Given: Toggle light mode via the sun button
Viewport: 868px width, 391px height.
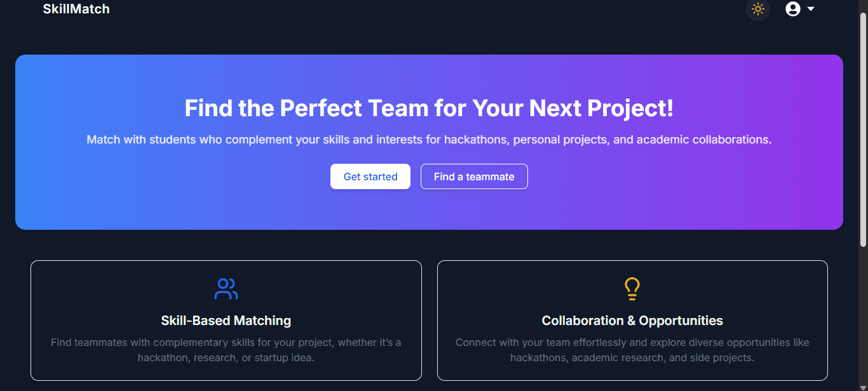Looking at the screenshot, I should [757, 9].
